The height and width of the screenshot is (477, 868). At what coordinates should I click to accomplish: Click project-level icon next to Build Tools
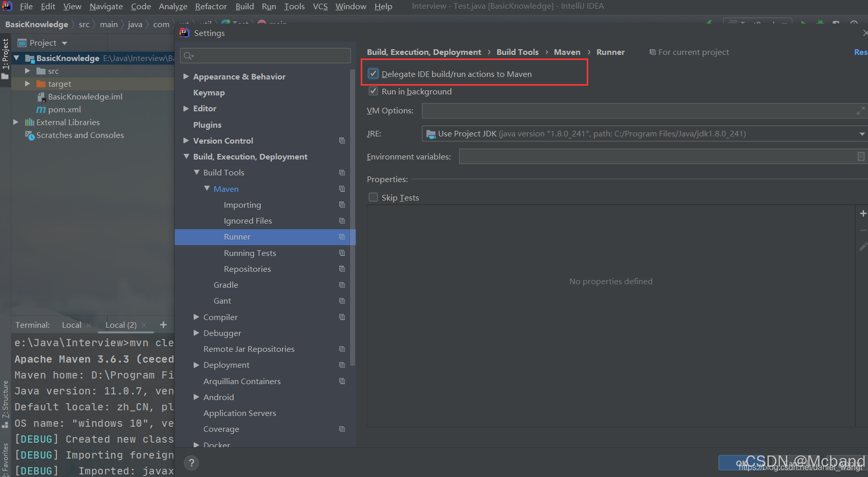tap(342, 173)
